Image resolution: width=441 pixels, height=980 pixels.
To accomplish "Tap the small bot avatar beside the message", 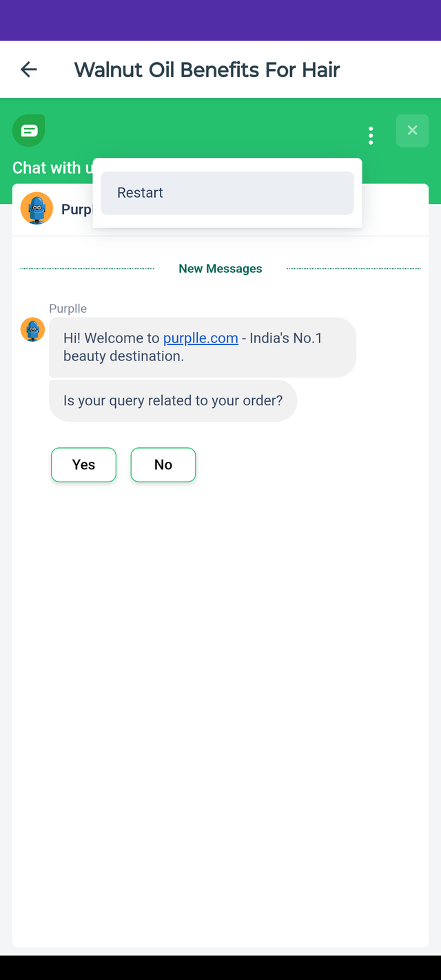I will tap(32, 329).
